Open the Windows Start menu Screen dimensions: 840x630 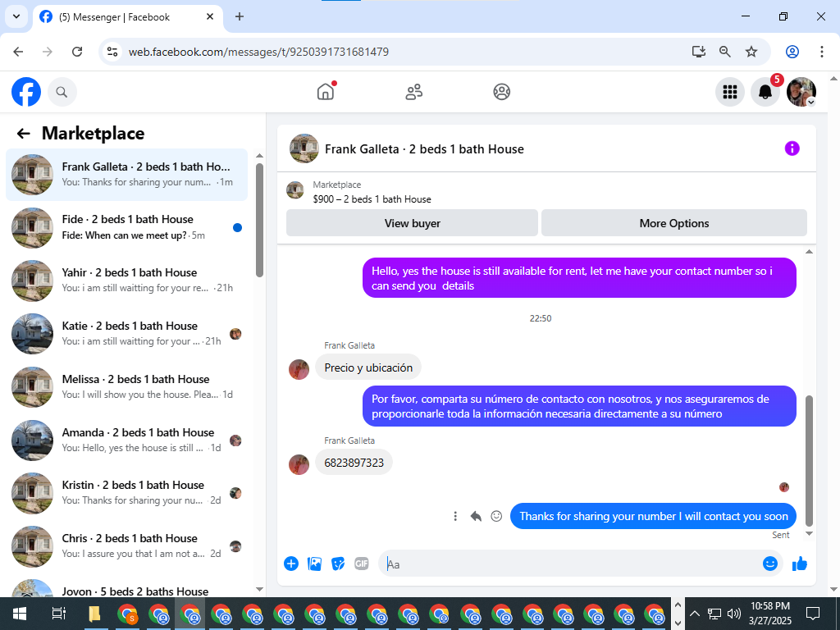[x=20, y=614]
